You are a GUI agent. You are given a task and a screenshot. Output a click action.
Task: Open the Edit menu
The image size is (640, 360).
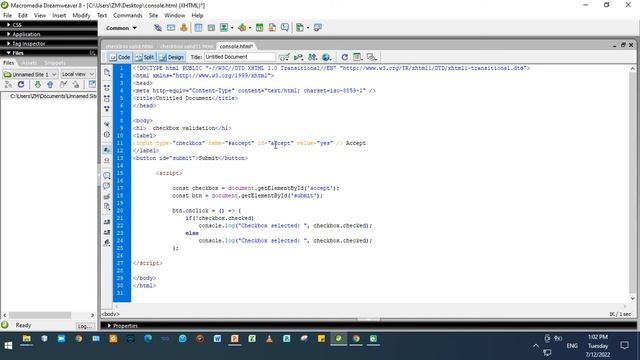point(22,16)
